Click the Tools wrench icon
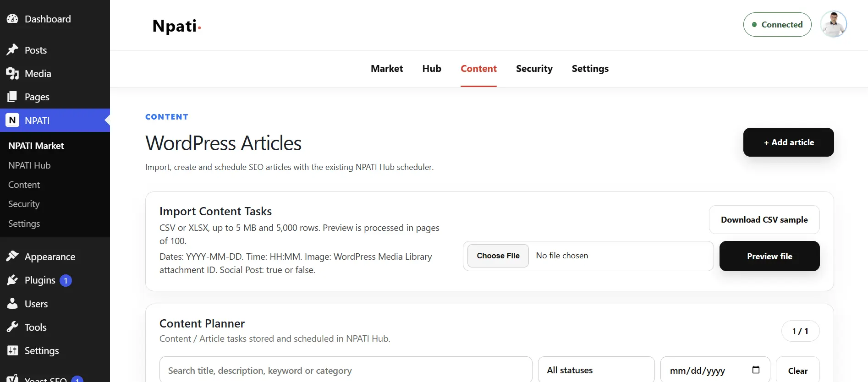This screenshot has width=868, height=382. point(12,327)
